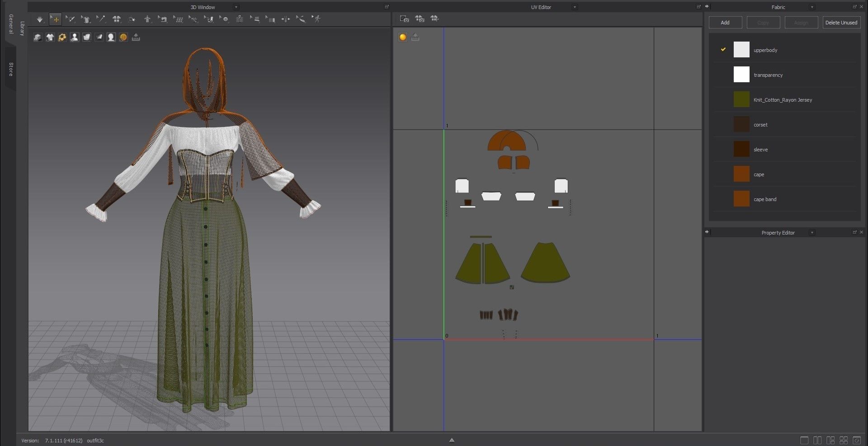Viewport: 868px width, 446px height.
Task: Click the folded arrangement arrow icon
Action: tap(132, 19)
